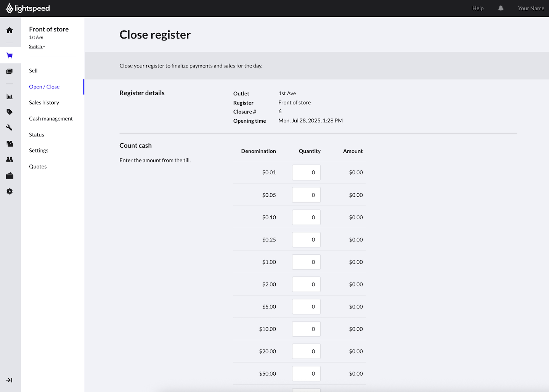Click the lightspeed logo

point(28,8)
